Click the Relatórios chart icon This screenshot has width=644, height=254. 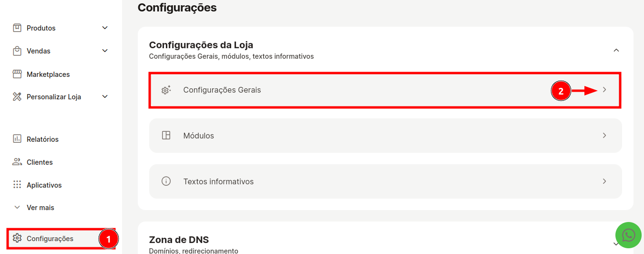(x=17, y=139)
